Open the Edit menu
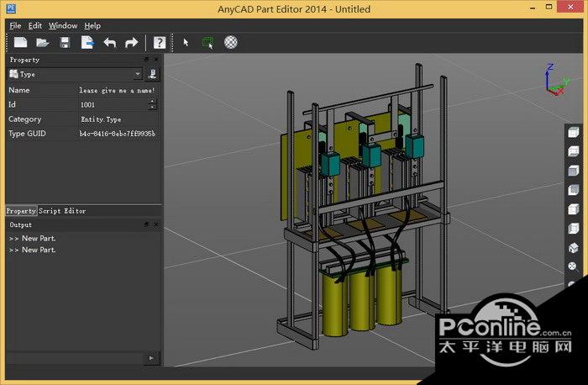 click(x=35, y=25)
